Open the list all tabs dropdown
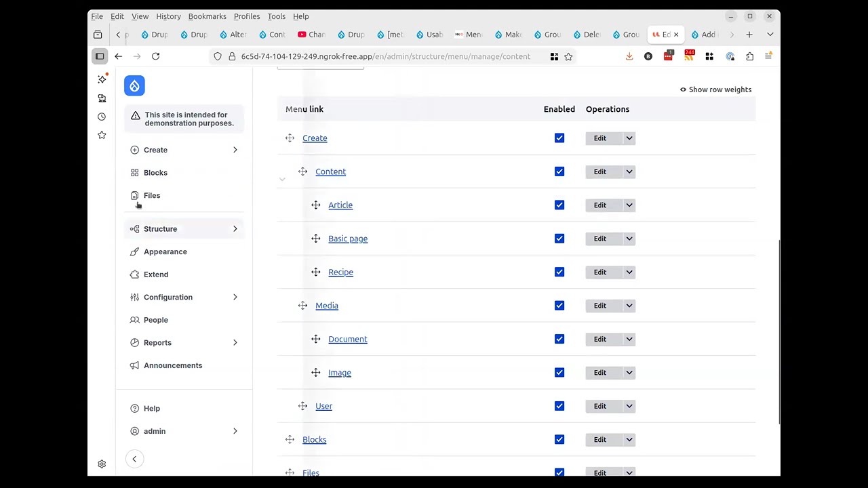The height and width of the screenshot is (488, 868). click(770, 35)
